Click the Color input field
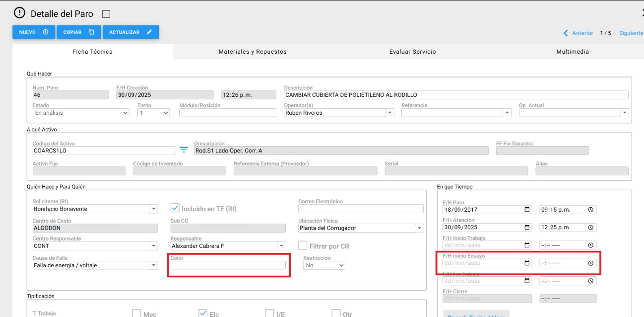 228,265
